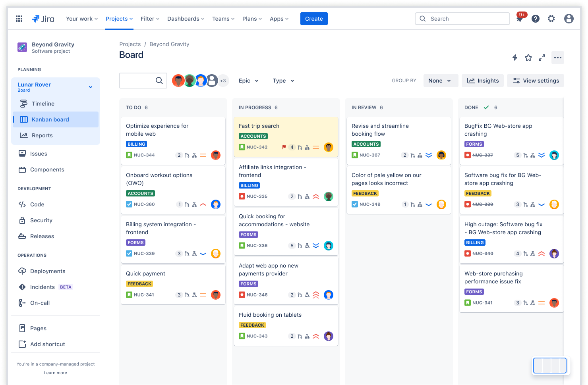
Task: Click the Learn more link in the sidebar
Action: (55, 373)
